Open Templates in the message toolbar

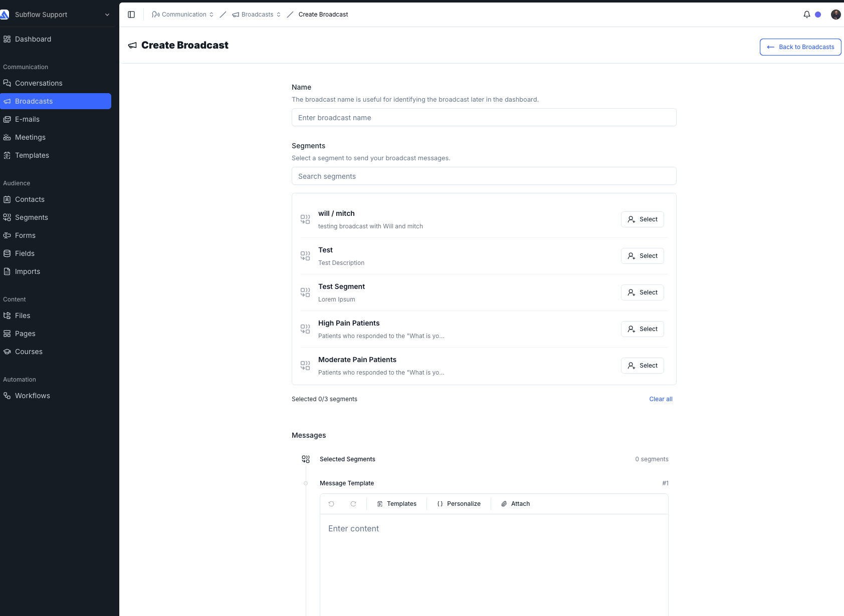coord(396,504)
